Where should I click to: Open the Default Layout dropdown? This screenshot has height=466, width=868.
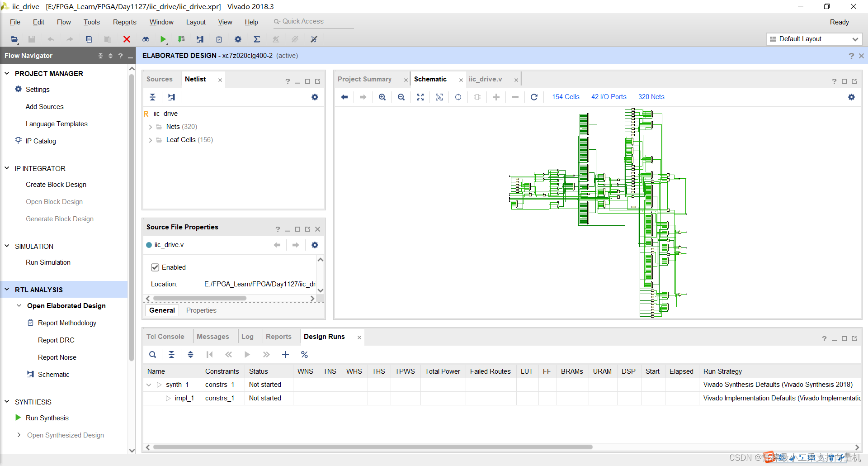point(814,39)
